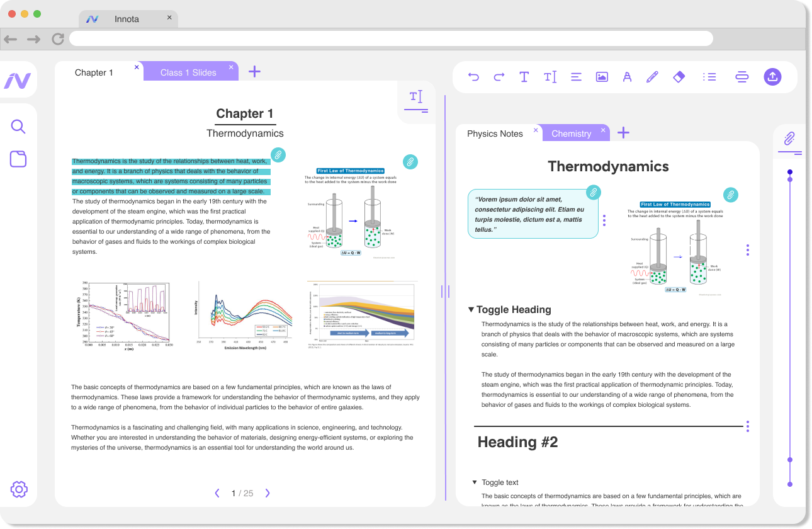812x529 pixels.
Task: Collapse the Toggle text section
Action: [x=475, y=482]
